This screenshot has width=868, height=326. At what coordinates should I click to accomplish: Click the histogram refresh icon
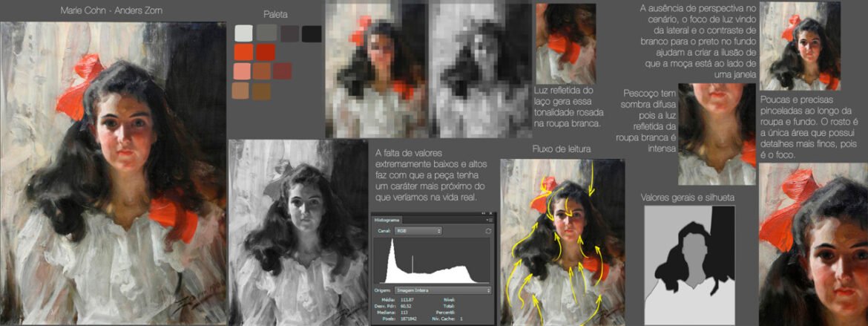point(488,231)
